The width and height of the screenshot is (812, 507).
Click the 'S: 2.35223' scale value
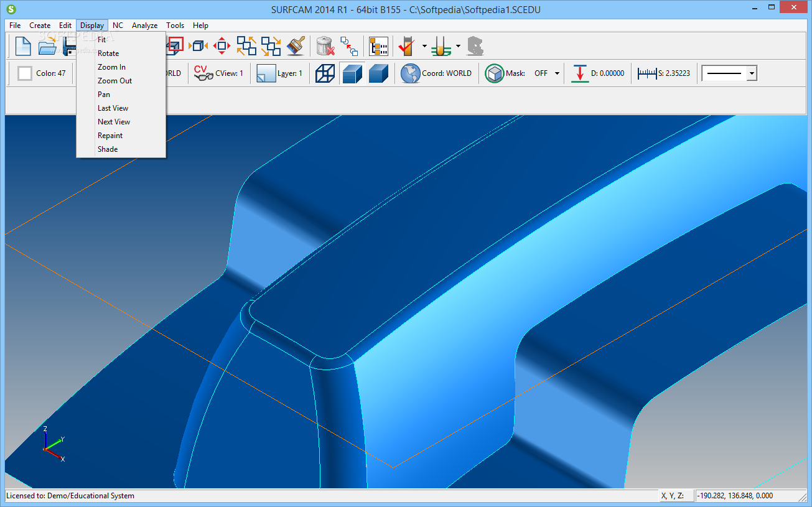(674, 73)
